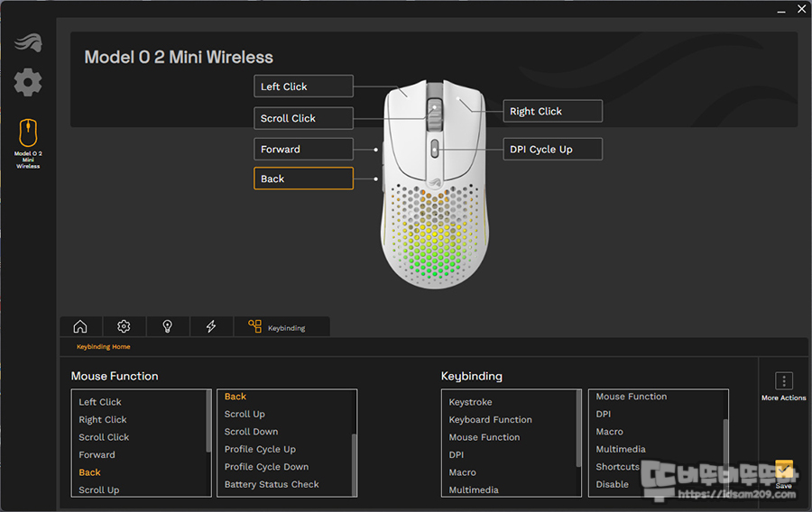
Task: Select Disable in second Keybinding list
Action: [612, 484]
